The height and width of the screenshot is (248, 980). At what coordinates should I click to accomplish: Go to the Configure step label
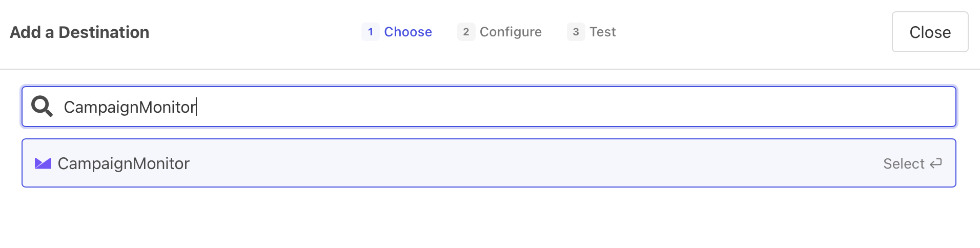[x=511, y=32]
